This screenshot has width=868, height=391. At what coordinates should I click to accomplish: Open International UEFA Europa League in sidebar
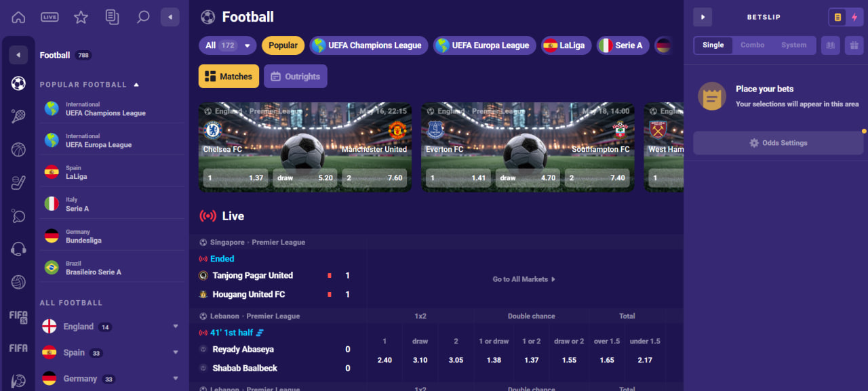112,140
